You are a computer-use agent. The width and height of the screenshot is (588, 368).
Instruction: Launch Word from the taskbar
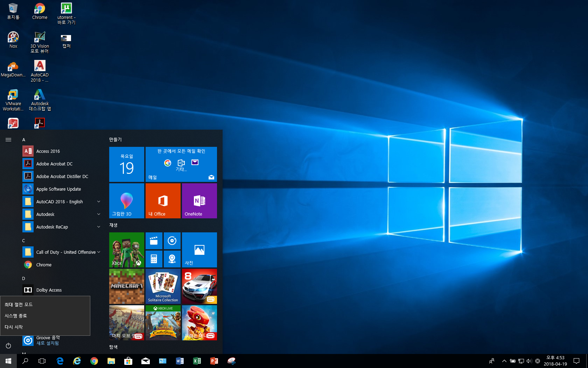180,361
